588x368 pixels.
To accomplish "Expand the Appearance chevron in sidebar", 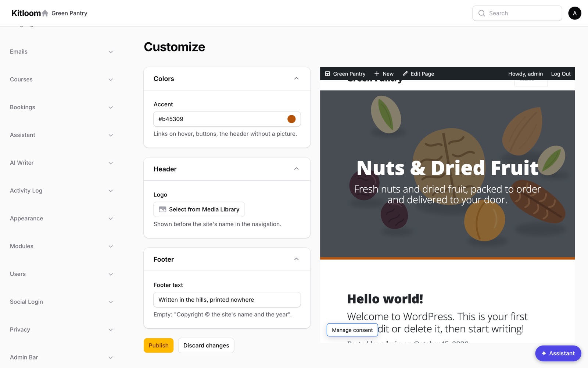I will (111, 219).
